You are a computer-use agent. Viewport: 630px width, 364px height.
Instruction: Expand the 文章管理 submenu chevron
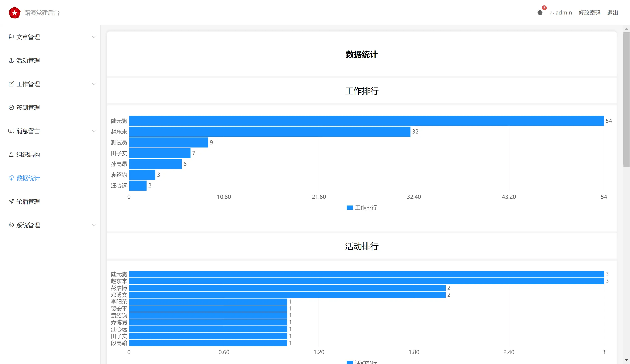tap(93, 37)
